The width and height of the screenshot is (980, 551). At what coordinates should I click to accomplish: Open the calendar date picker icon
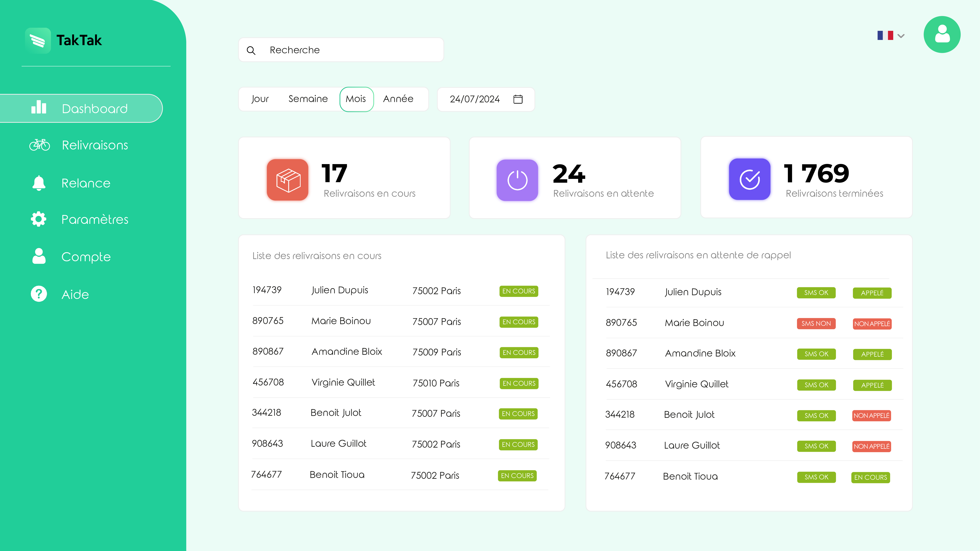[x=518, y=99]
